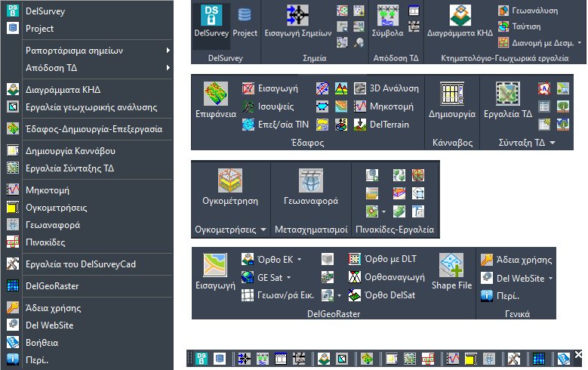Expand the Απόδοση ΤΔ submenu arrow
This screenshot has height=370, width=588.
pos(168,67)
